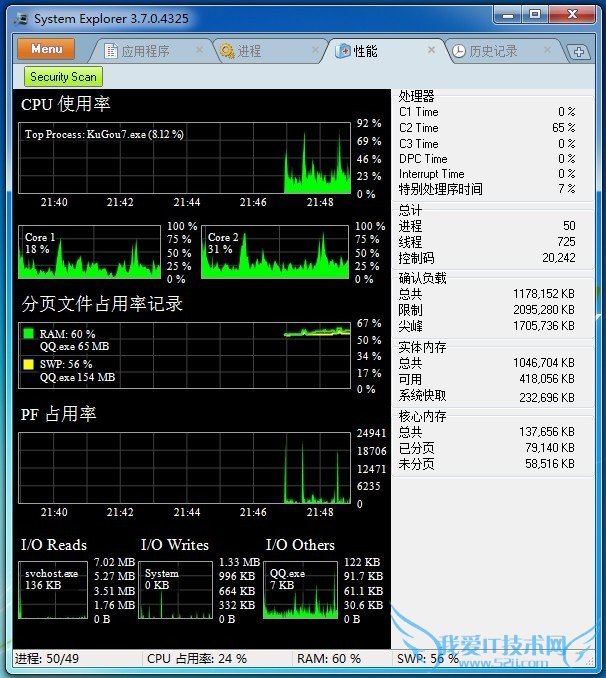Close the 进程 tab with its x
Viewport: 606px width, 678px height.
[x=315, y=50]
